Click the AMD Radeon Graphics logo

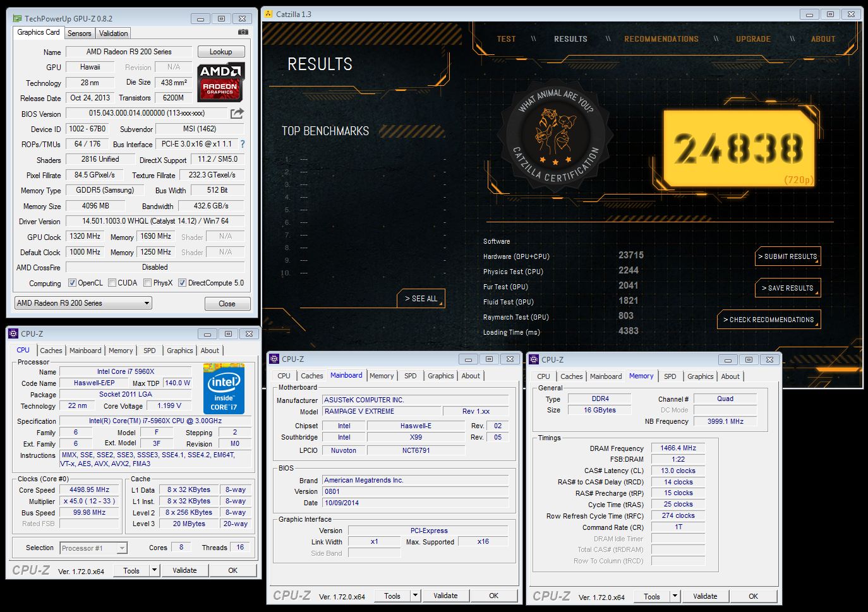(x=220, y=82)
